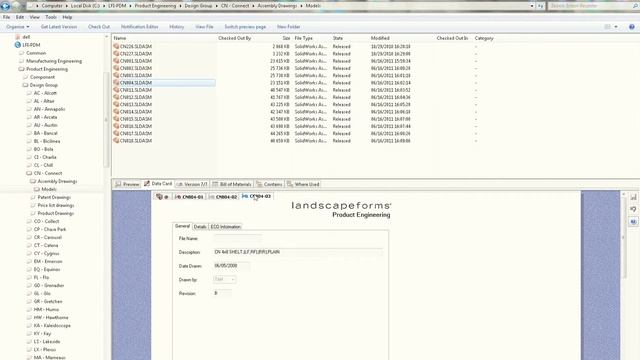The image size is (640, 360).
Task: Open the View menu
Action: tap(35, 17)
